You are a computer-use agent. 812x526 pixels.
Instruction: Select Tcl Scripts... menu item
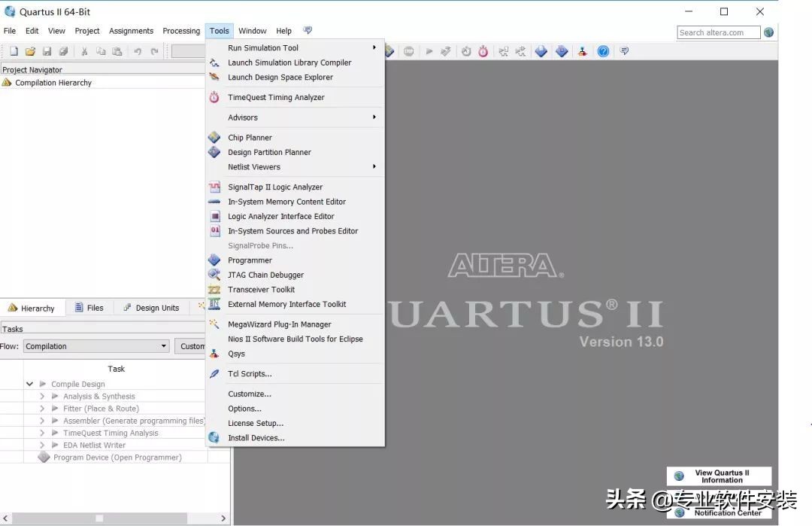tap(295, 374)
